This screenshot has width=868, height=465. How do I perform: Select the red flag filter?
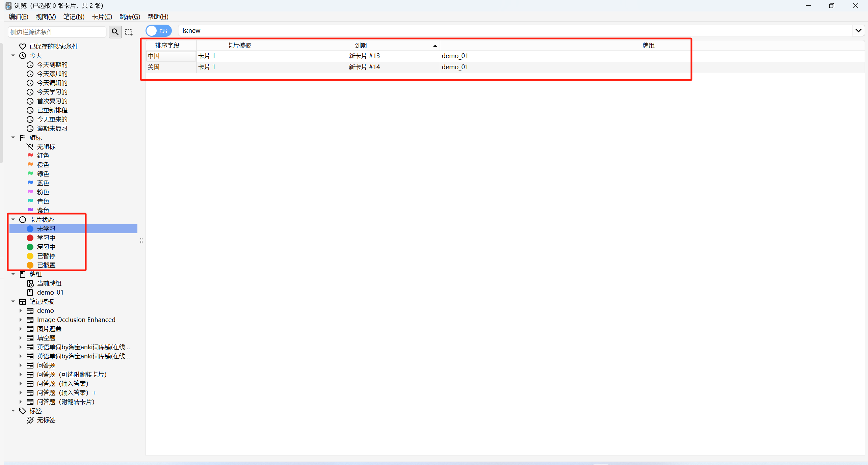point(43,156)
